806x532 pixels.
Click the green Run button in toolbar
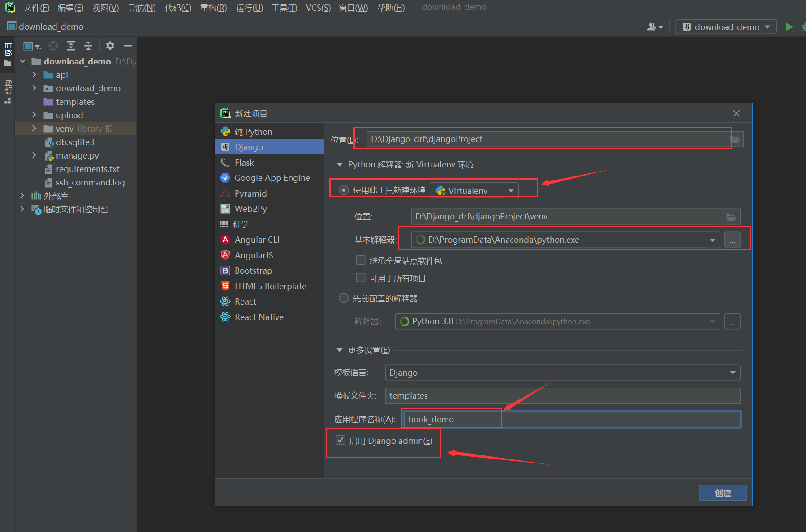[789, 27]
